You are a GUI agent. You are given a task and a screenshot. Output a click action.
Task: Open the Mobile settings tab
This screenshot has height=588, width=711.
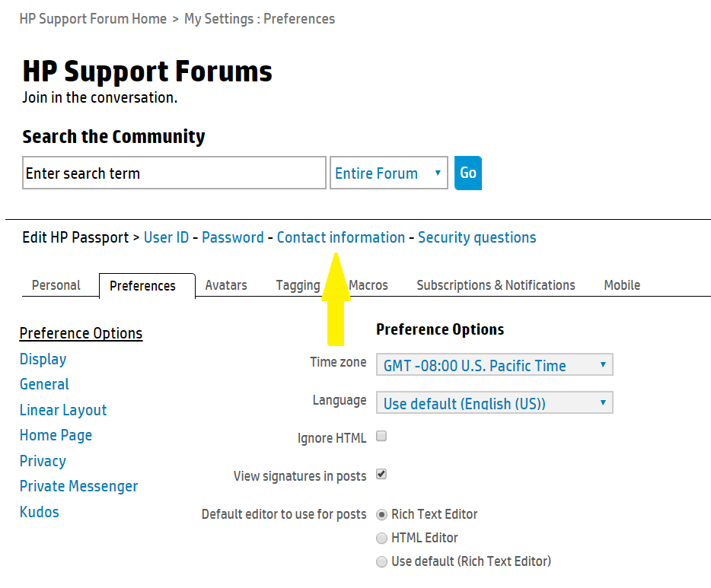click(621, 285)
